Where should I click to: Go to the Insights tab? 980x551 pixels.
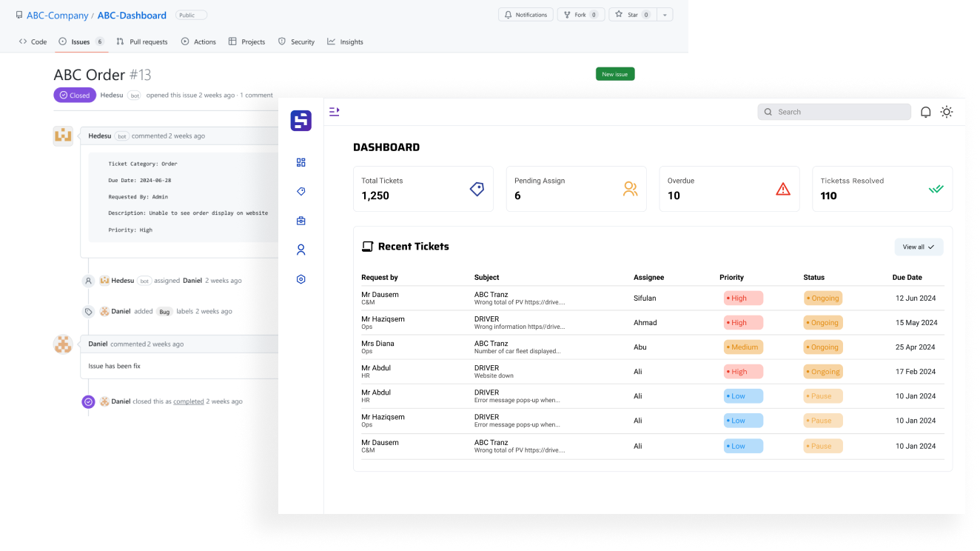tap(345, 42)
